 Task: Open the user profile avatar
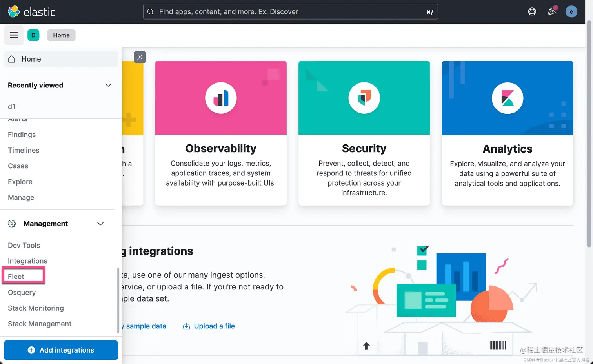tap(571, 12)
